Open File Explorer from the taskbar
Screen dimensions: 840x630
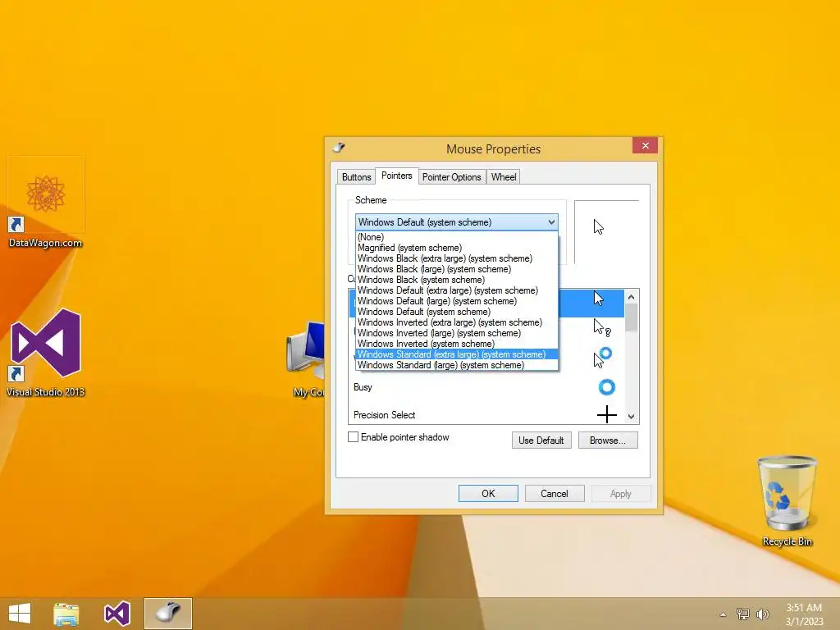coord(66,614)
